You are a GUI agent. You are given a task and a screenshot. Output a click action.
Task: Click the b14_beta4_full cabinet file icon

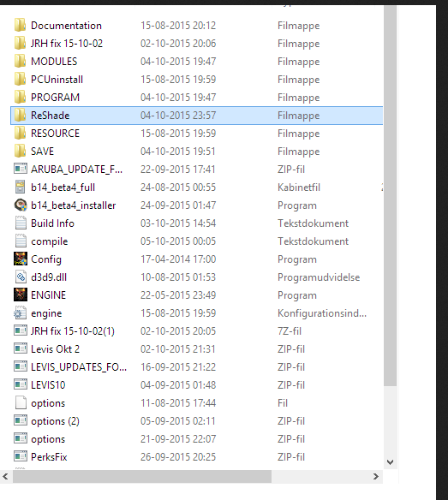[x=20, y=187]
